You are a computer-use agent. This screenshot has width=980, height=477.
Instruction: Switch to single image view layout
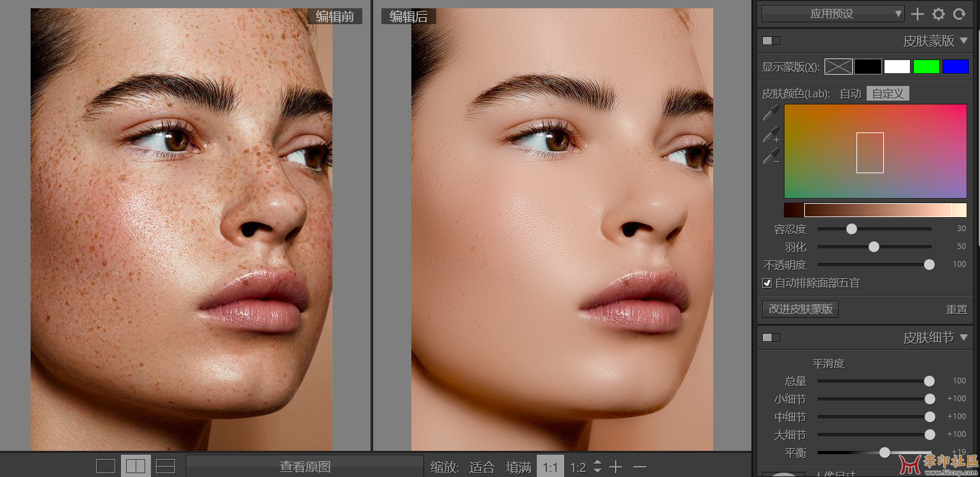[x=106, y=466]
